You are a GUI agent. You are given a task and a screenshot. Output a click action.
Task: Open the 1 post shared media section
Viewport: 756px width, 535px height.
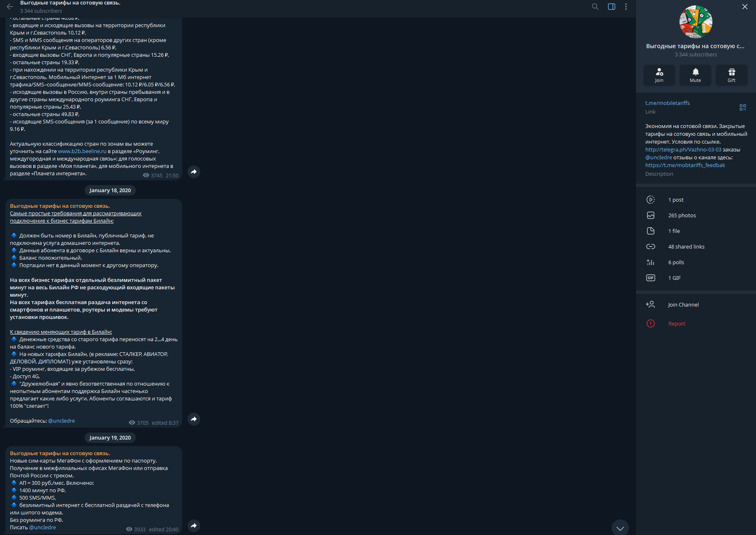tap(696, 200)
